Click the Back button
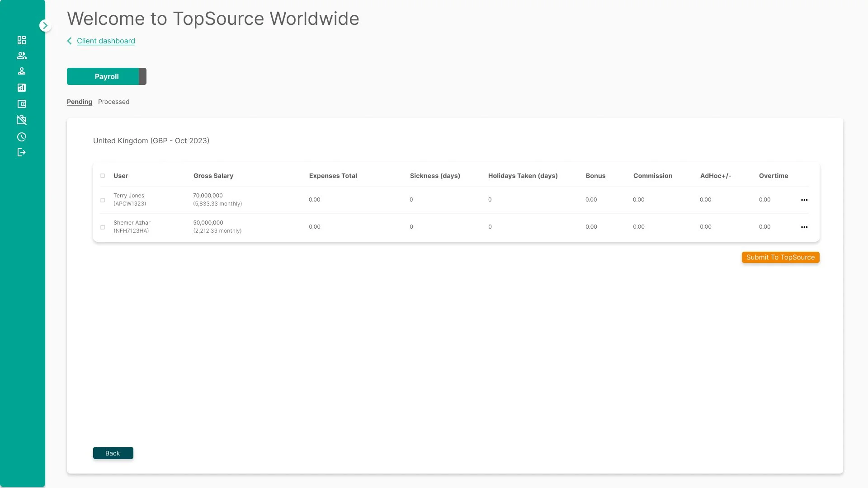The image size is (868, 488). [x=113, y=453]
